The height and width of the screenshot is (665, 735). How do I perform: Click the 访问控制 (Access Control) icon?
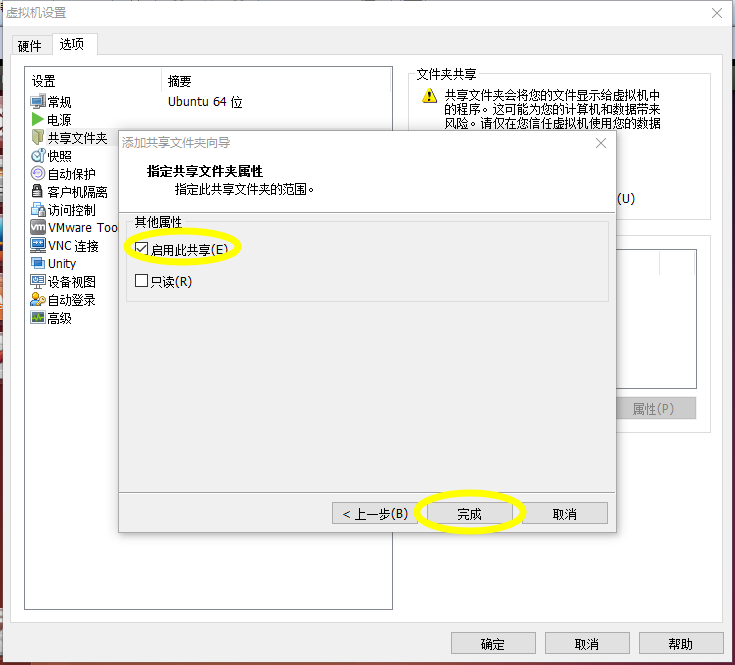[x=38, y=209]
